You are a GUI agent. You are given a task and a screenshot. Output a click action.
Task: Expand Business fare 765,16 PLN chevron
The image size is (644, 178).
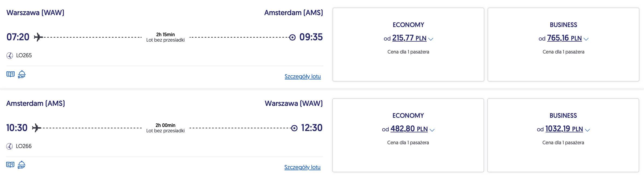pyautogui.click(x=586, y=39)
